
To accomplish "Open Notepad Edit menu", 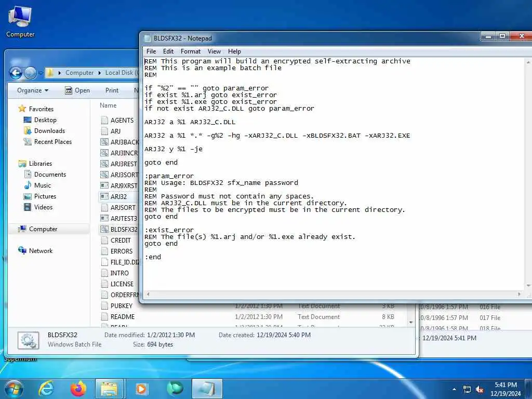I will point(168,51).
